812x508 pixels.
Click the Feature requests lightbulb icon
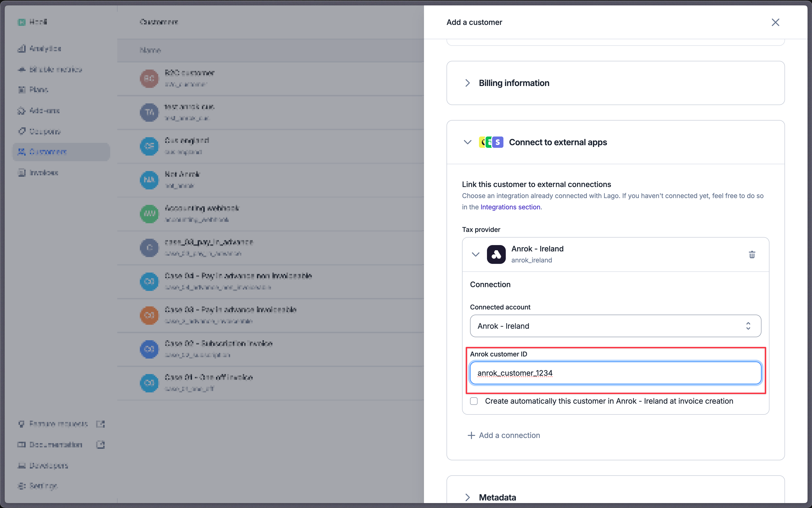pos(21,424)
